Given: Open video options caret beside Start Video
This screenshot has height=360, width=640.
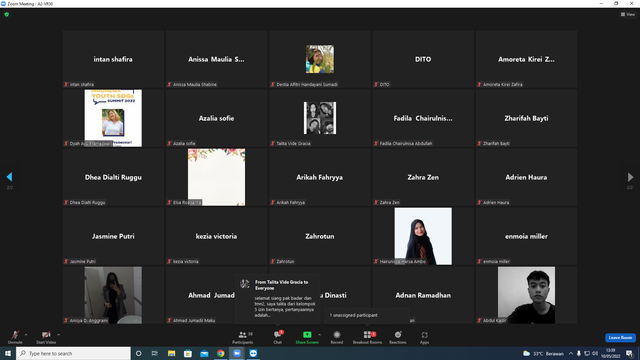Looking at the screenshot, I should coord(59,335).
